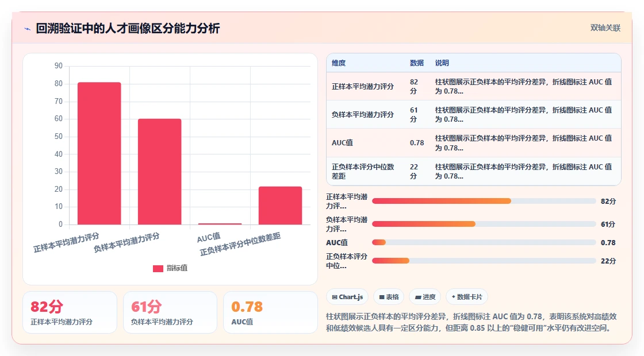Select the 进度 tag chip

click(425, 297)
